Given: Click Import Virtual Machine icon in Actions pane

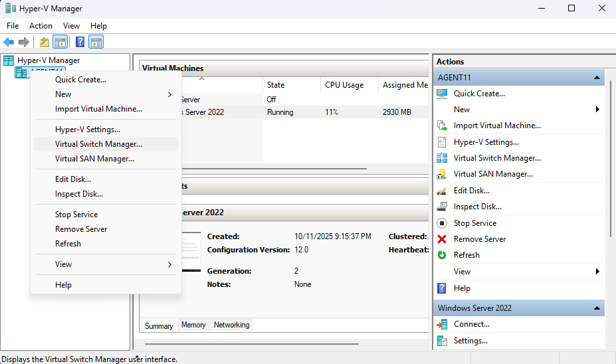Looking at the screenshot, I should pyautogui.click(x=442, y=126).
